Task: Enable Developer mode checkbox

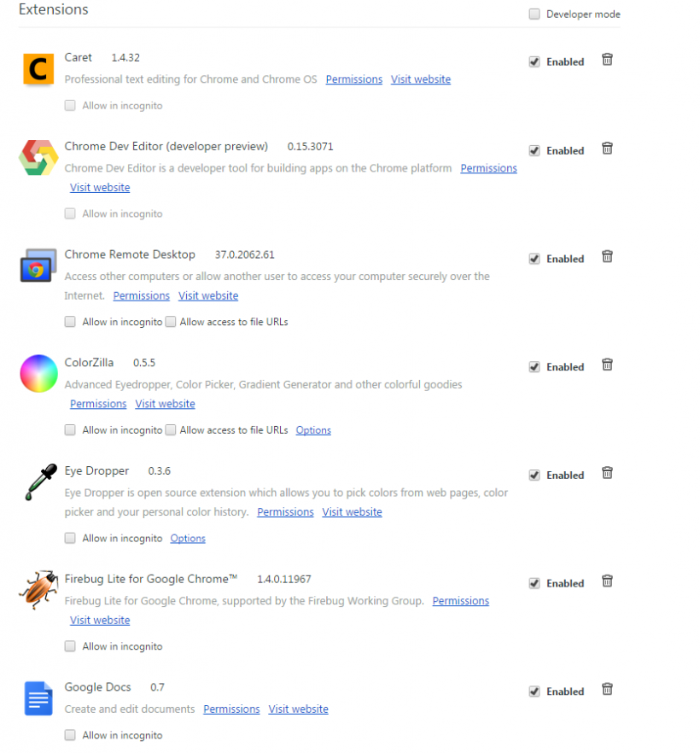Action: click(x=534, y=14)
